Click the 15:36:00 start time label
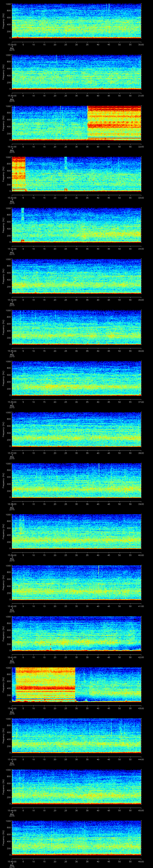153x868 pixels. point(12,402)
